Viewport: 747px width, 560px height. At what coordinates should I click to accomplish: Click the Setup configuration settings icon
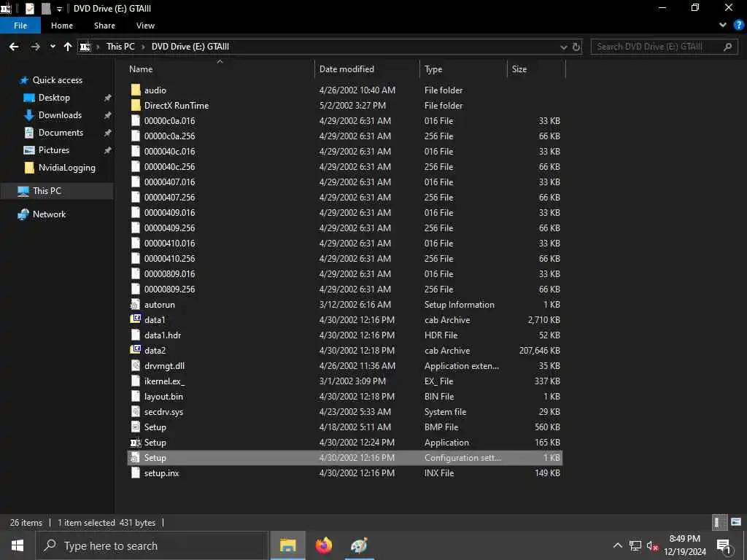(136, 458)
